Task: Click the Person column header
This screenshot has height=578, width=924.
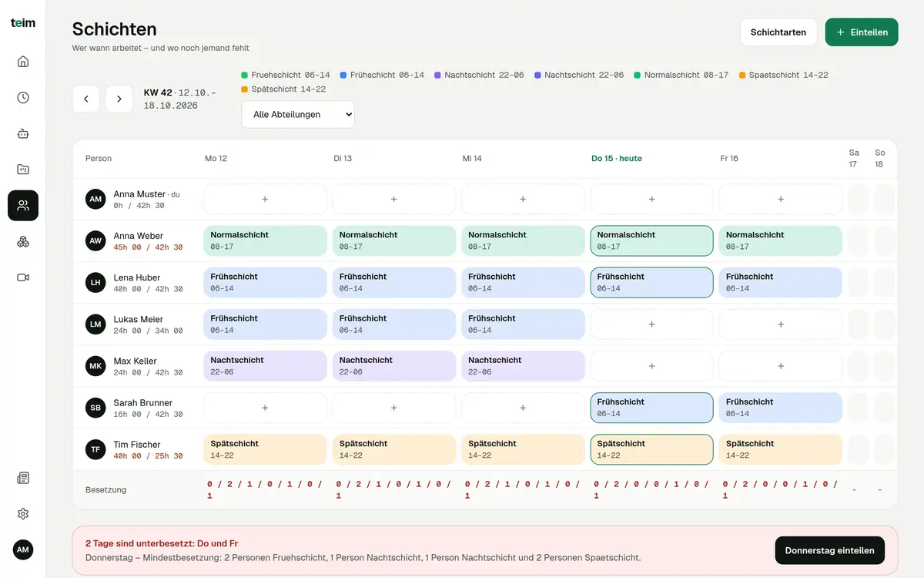Action: click(99, 159)
